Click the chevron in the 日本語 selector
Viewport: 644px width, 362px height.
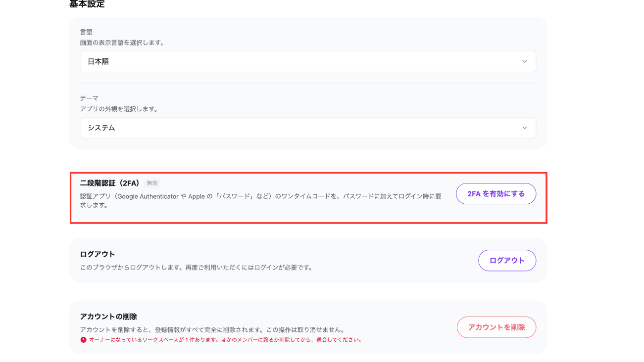(525, 61)
